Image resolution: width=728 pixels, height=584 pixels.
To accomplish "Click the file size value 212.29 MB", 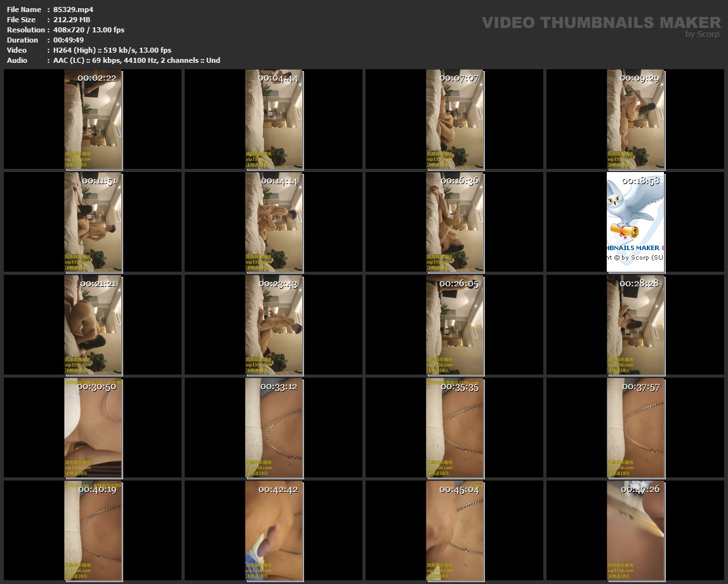I will point(72,20).
